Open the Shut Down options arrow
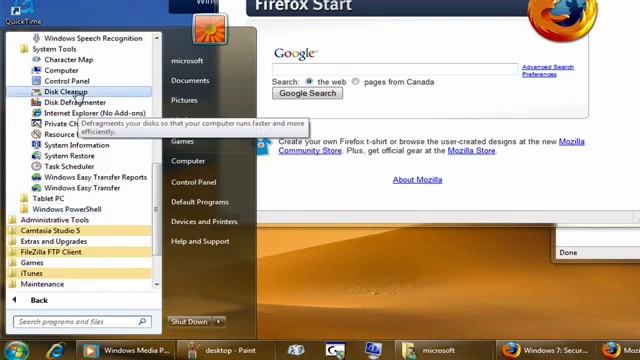Image resolution: width=640 pixels, height=360 pixels. (219, 322)
